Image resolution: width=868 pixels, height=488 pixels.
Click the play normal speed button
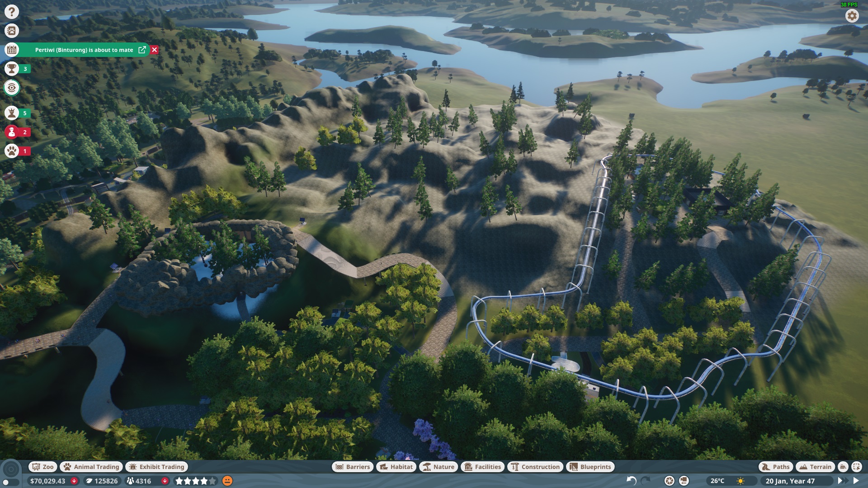point(856,481)
